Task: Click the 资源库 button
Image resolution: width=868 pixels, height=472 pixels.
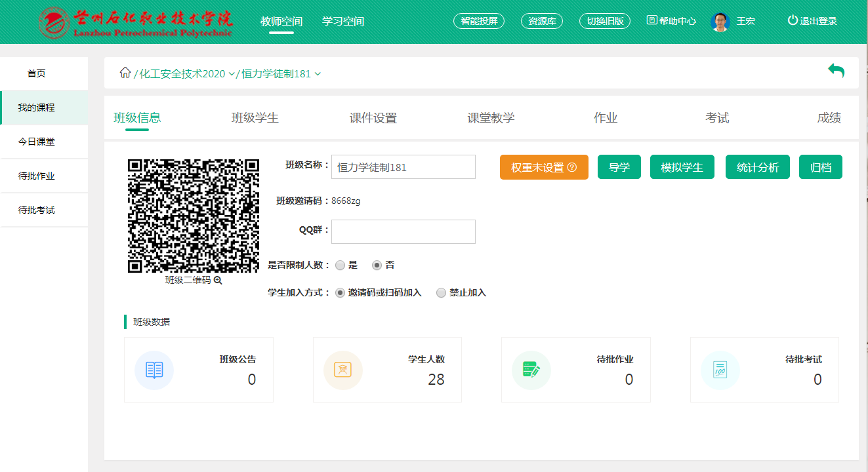Action: (542, 21)
